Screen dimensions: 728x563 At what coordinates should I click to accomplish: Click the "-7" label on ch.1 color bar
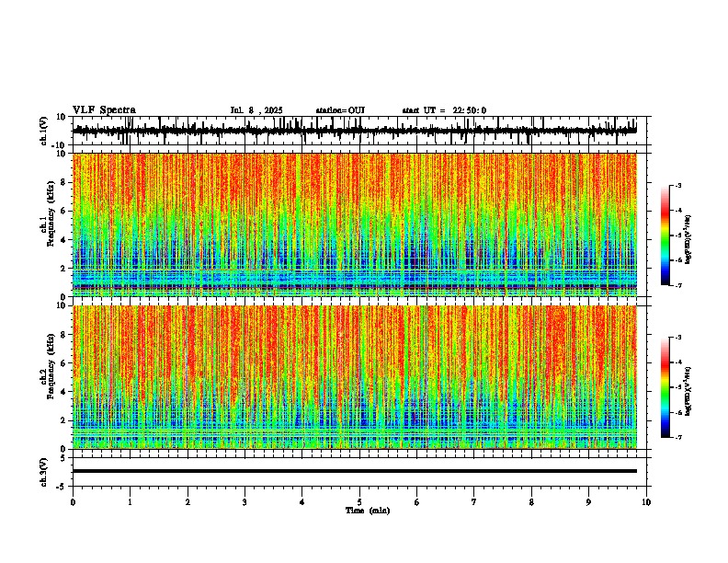pos(677,285)
